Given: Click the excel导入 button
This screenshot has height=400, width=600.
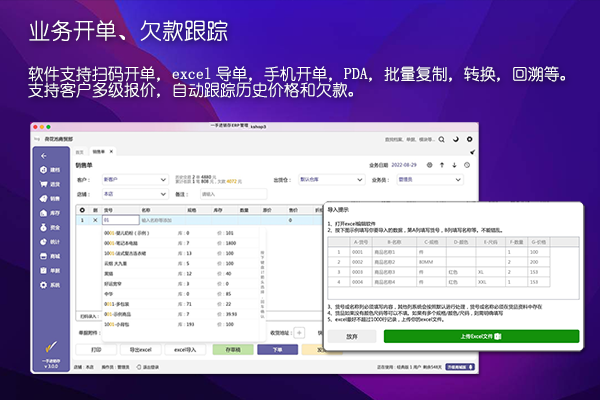Looking at the screenshot, I should tap(185, 350).
